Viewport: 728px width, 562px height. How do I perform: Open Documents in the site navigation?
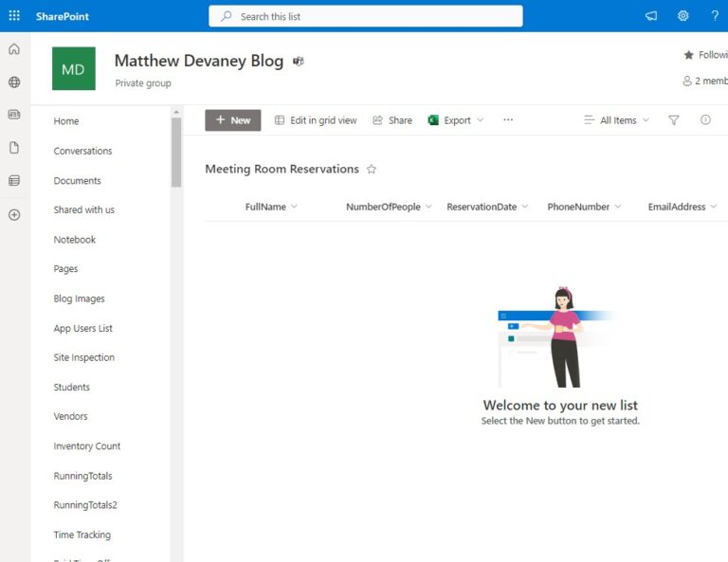point(77,180)
